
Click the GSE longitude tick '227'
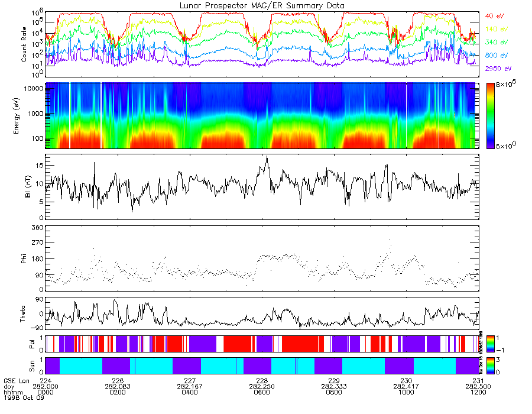coord(190,381)
